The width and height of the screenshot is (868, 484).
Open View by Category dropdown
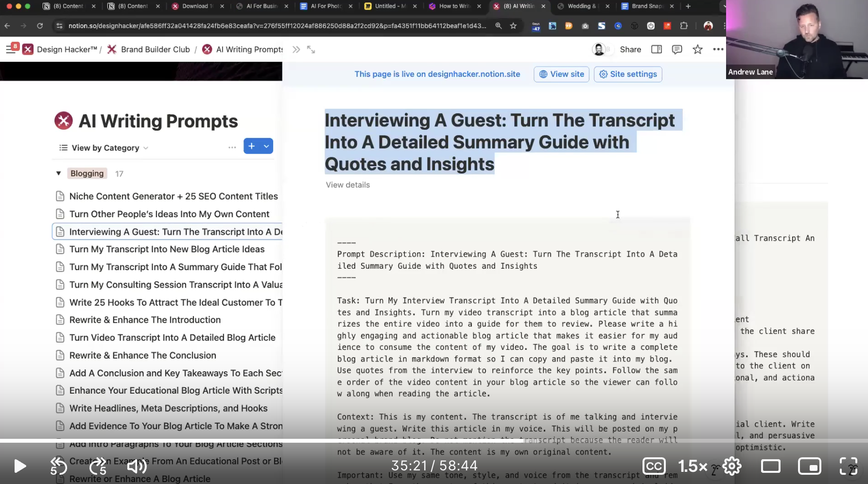click(104, 148)
